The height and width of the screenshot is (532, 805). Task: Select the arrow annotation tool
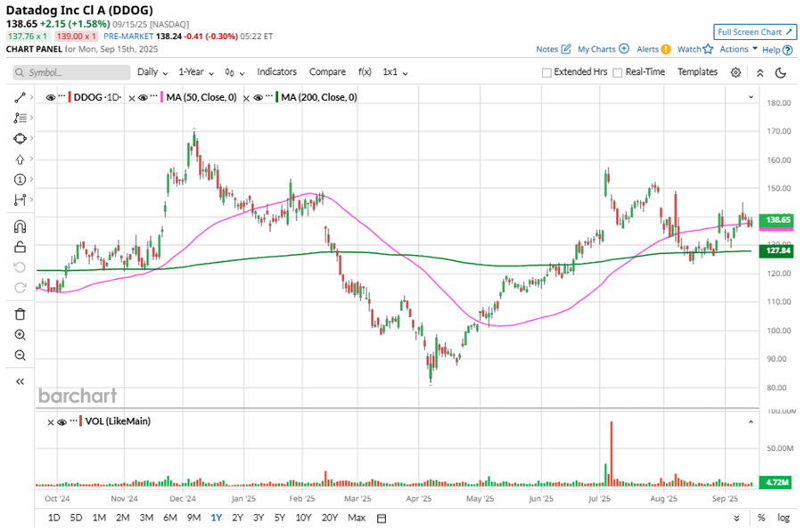[x=20, y=159]
